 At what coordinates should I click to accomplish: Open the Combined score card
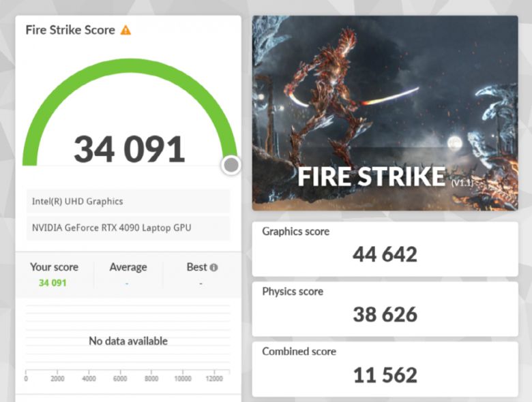(385, 368)
